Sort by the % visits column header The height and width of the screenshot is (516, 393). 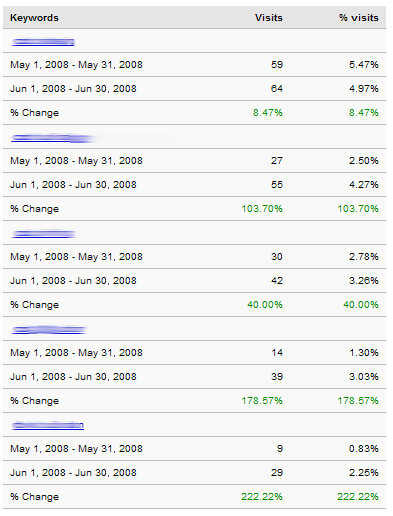tap(359, 18)
